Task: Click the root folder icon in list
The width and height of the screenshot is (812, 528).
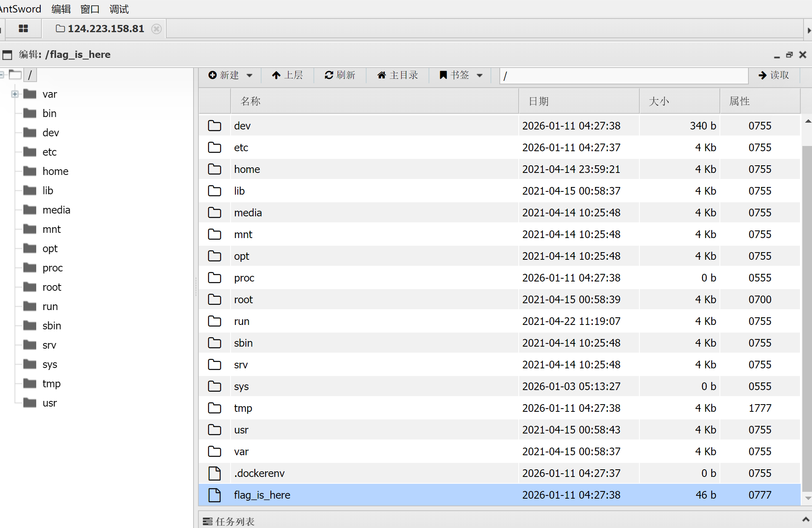Action: click(214, 300)
